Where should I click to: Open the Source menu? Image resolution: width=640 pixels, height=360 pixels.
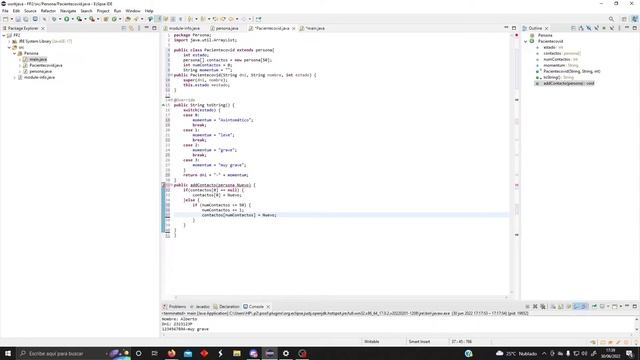click(x=30, y=11)
